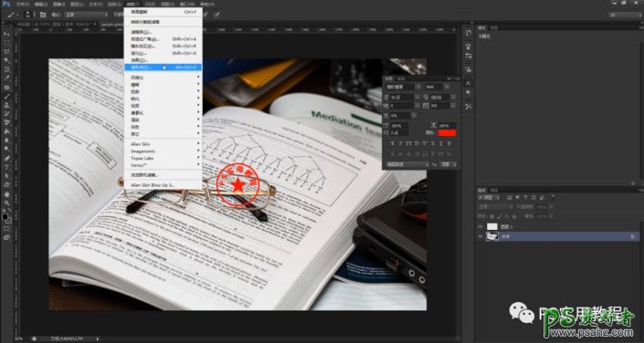Open Character panel from the collapsed dock icon

click(x=469, y=83)
